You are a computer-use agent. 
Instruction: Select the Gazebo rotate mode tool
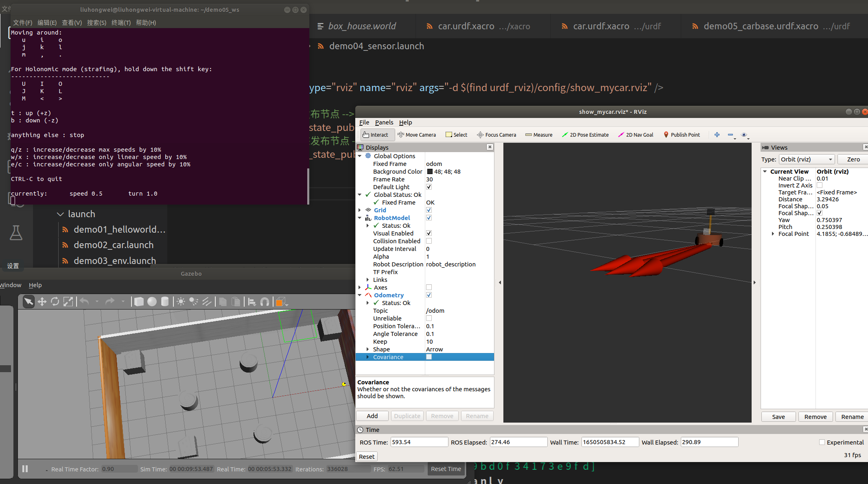[55, 301]
